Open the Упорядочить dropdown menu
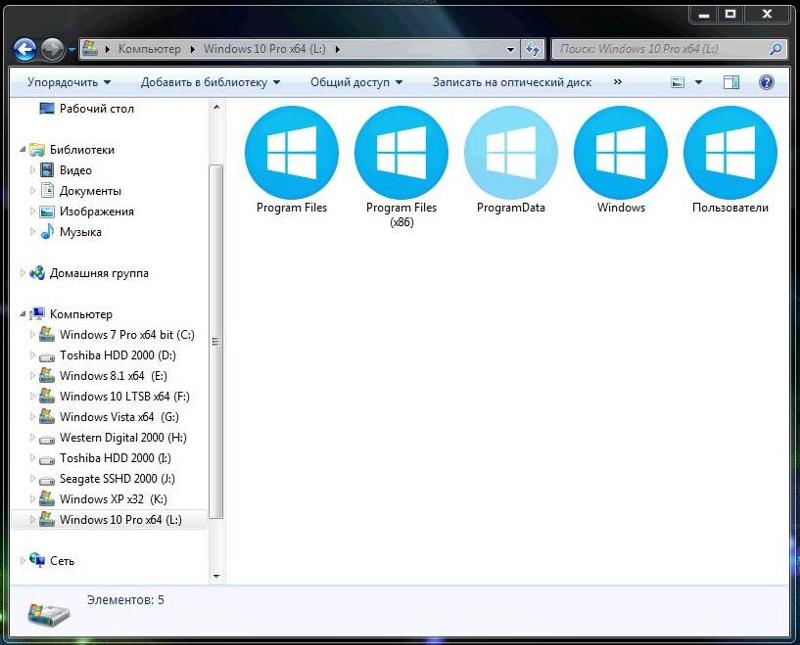800x645 pixels. click(x=69, y=82)
